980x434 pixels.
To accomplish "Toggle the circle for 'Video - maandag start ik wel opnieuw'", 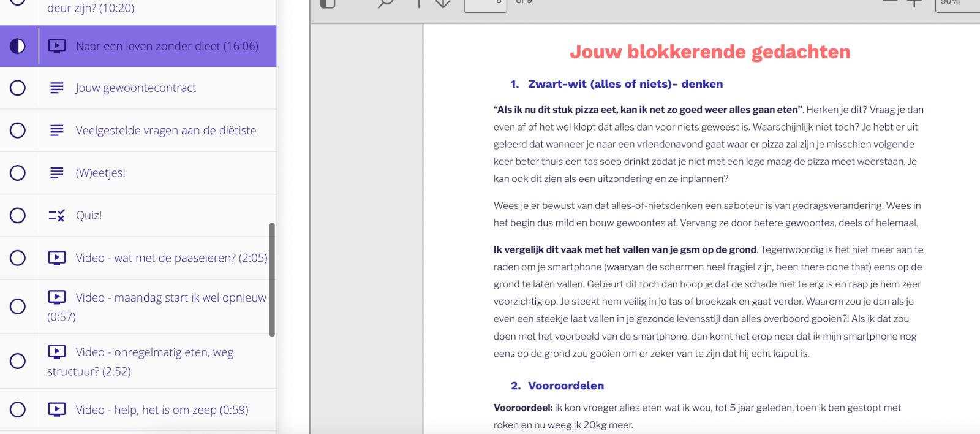I will point(18,306).
